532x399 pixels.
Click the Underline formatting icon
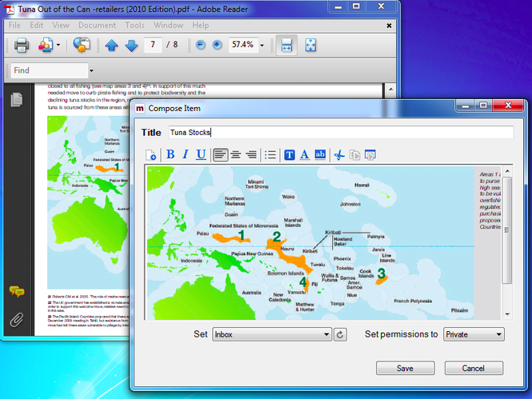[x=201, y=154]
